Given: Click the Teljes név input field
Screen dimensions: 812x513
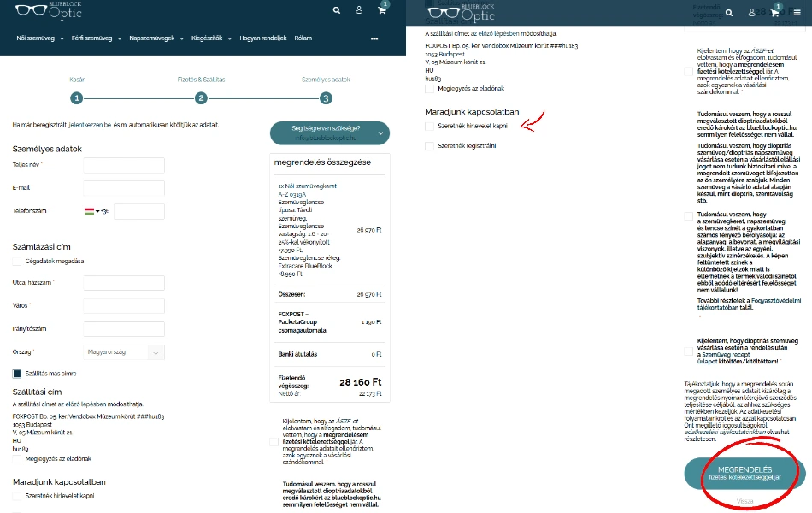Looking at the screenshot, I should click(124, 165).
